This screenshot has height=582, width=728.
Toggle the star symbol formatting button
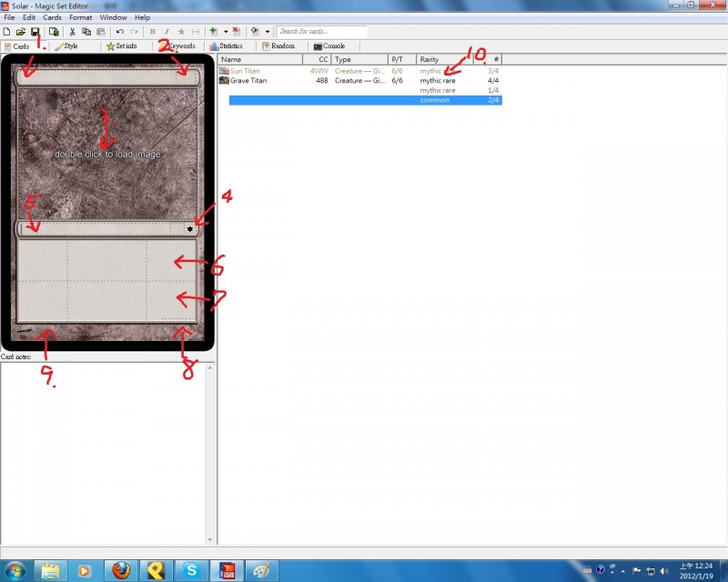click(181, 32)
